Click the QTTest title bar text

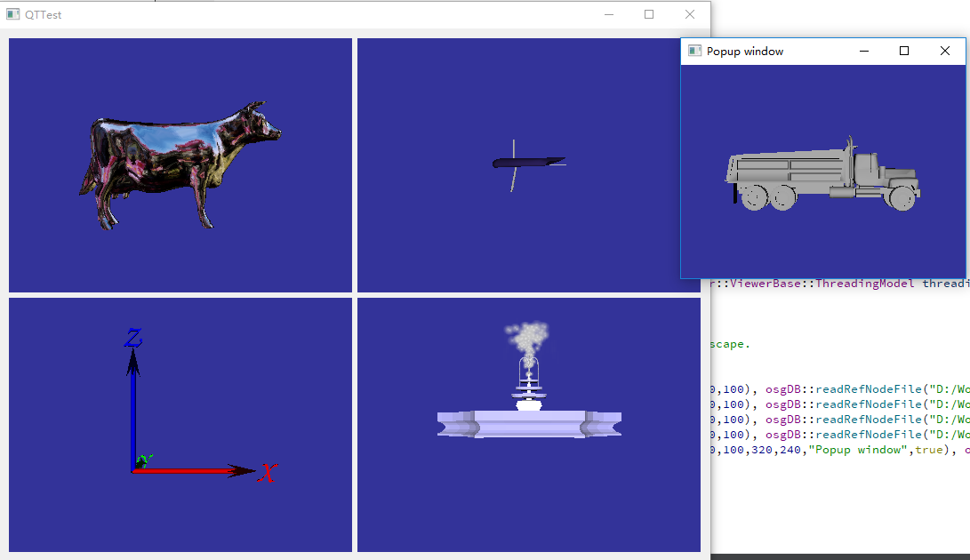tap(44, 15)
